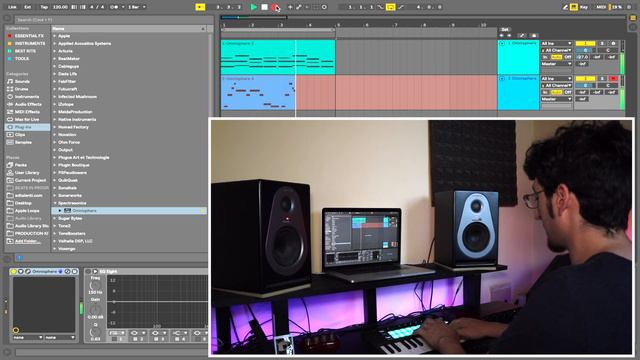Turn track 2 monitoring Off
This screenshot has width=640, height=360.
coord(568,92)
